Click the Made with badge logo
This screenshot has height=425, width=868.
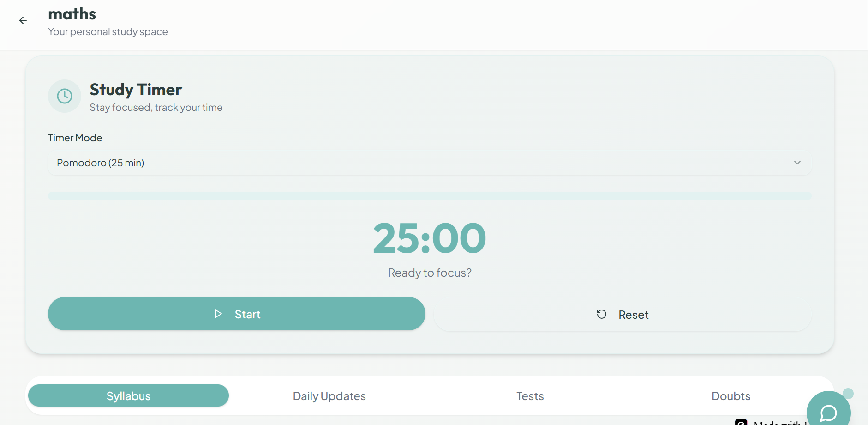742,422
